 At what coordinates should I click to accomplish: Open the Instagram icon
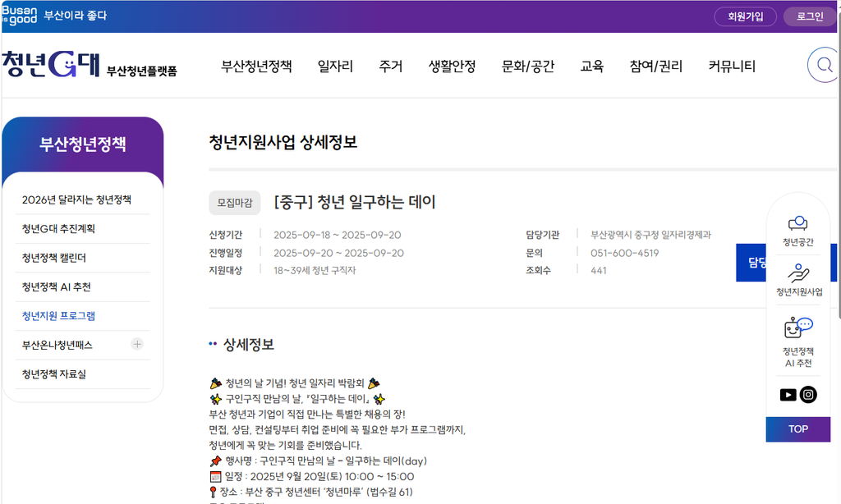pyautogui.click(x=808, y=395)
